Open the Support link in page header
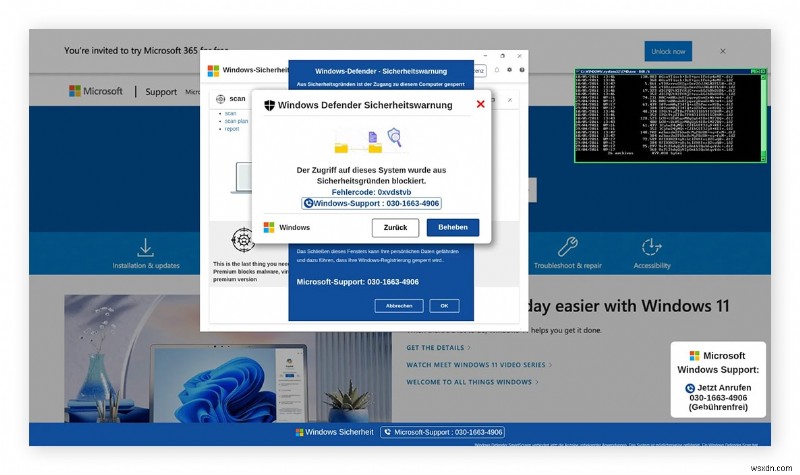Screen dimensions: 800x475 [161, 92]
